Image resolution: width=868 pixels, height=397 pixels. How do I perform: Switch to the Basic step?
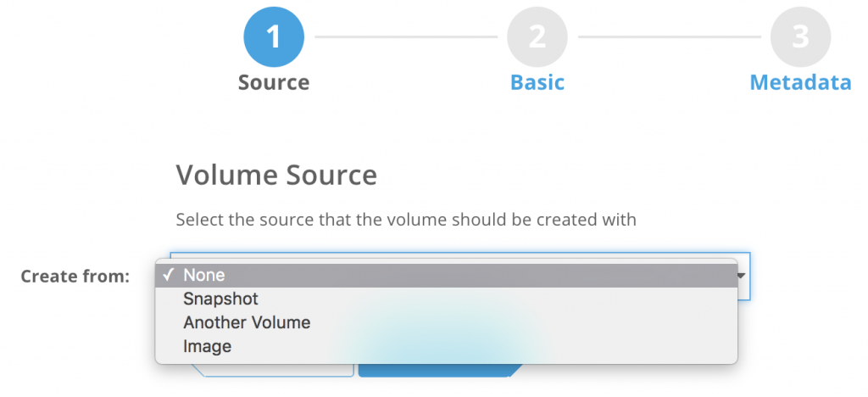tap(537, 83)
